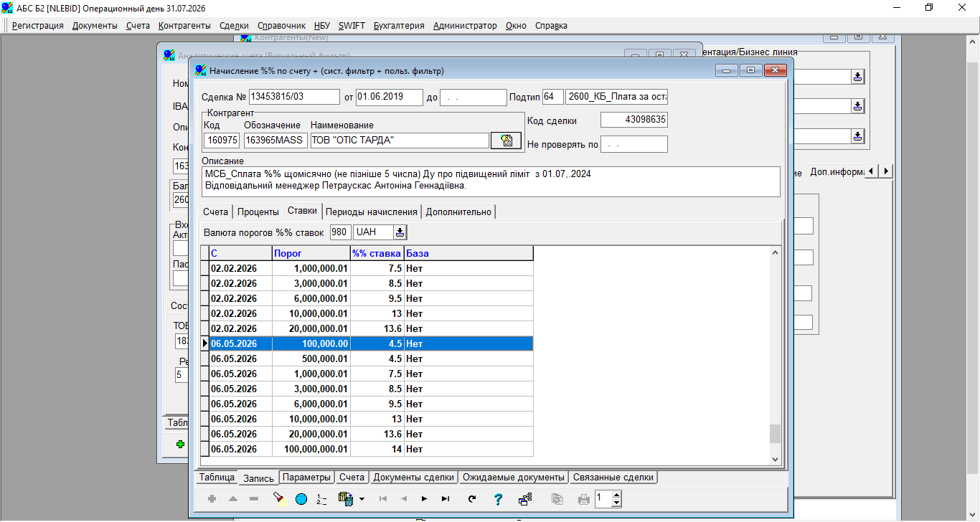980x522 pixels.
Task: Click the numbered list sort icon
Action: click(x=321, y=498)
